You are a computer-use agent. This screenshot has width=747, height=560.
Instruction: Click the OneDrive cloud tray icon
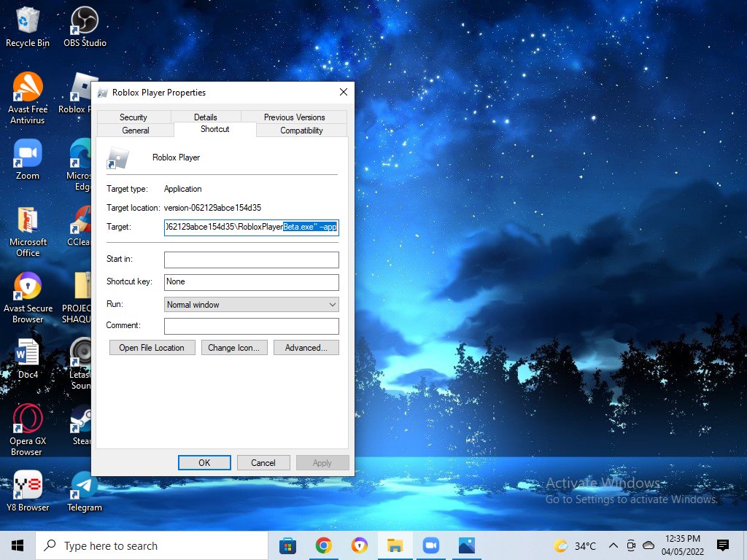click(x=649, y=545)
